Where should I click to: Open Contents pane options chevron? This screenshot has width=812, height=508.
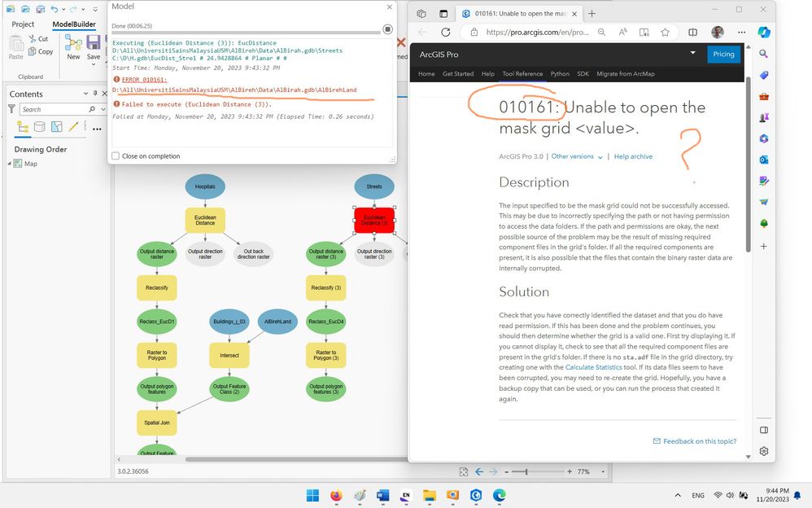point(85,94)
